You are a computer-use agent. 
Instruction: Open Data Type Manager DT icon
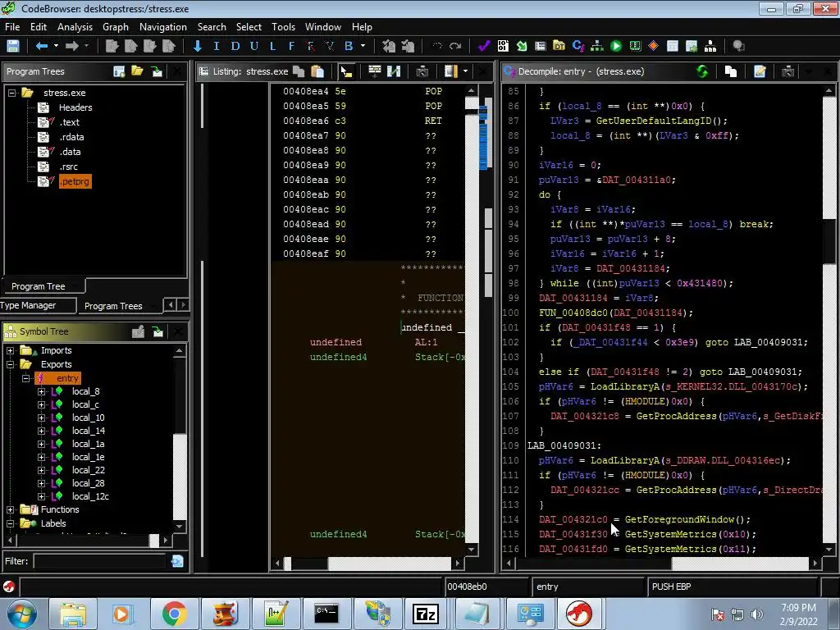point(559,46)
